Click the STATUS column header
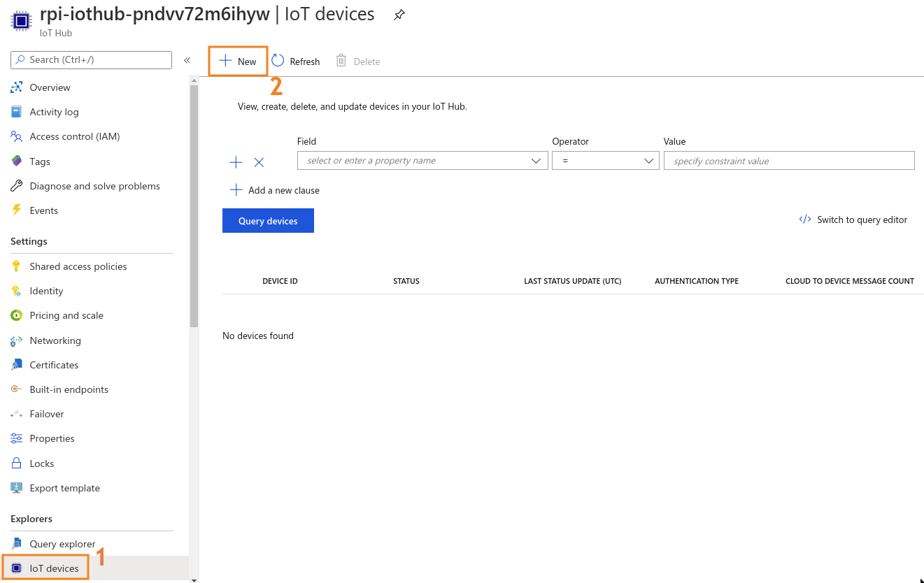Image resolution: width=924 pixels, height=583 pixels. pos(406,281)
